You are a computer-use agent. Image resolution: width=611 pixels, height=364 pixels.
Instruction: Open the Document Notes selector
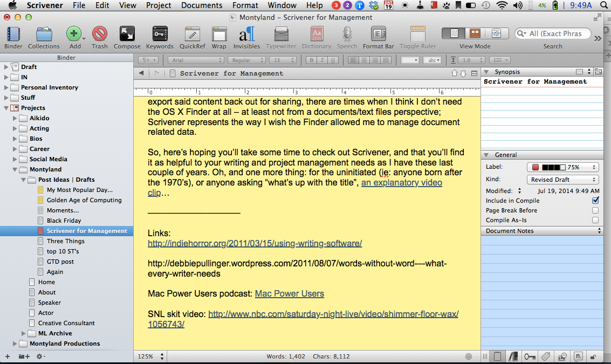tap(542, 231)
